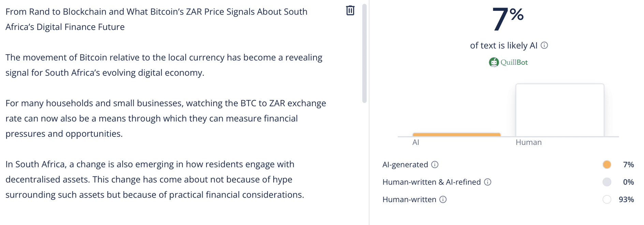The image size is (644, 225).
Task: Select the AI label under the chart
Action: pos(415,142)
